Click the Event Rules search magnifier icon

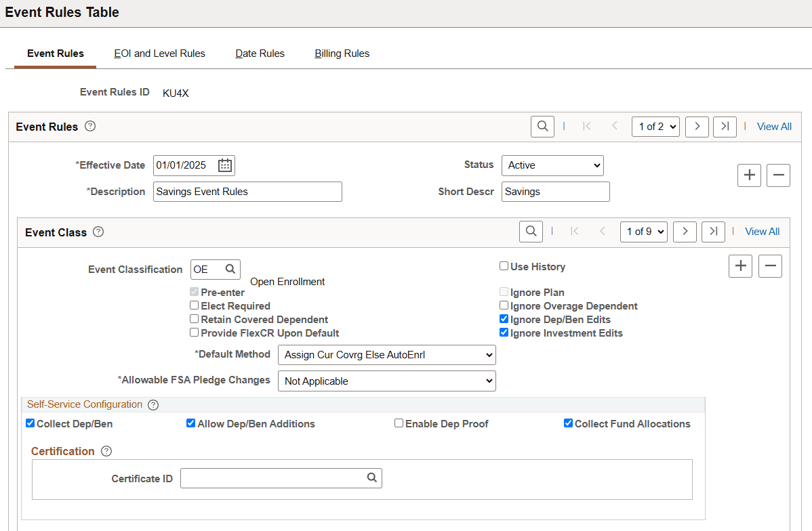coord(542,127)
